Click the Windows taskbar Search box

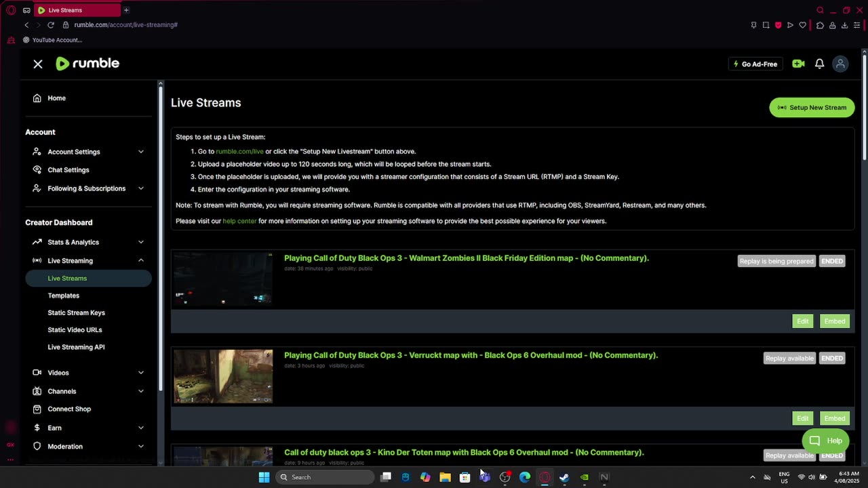(x=325, y=477)
